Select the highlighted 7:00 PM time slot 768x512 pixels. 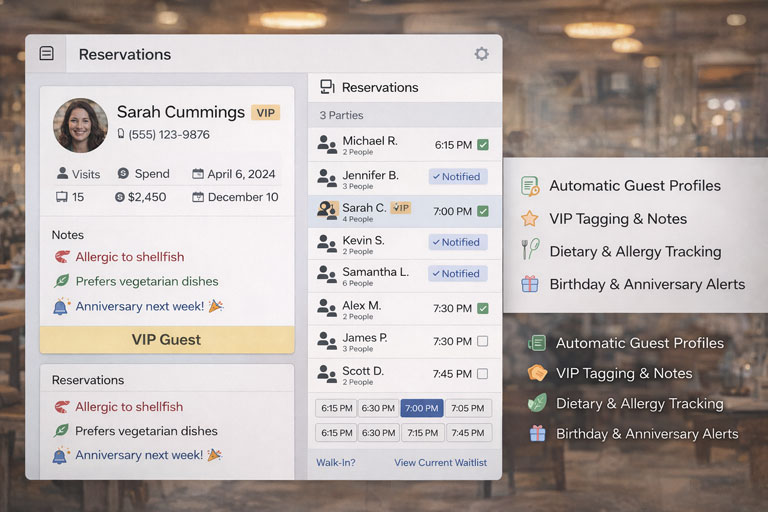click(x=422, y=408)
